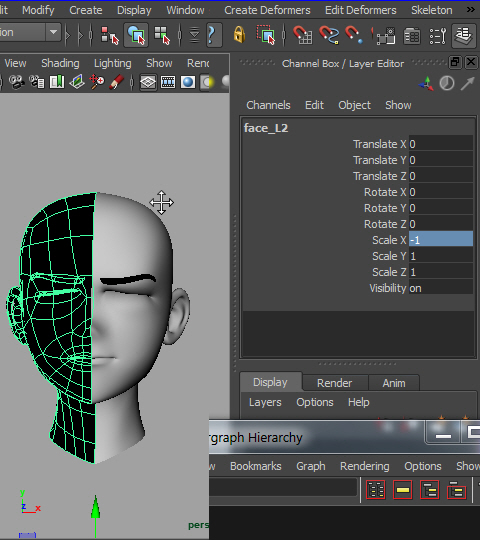Click the select camera icon in viewport
The image size is (480, 540).
[16, 82]
